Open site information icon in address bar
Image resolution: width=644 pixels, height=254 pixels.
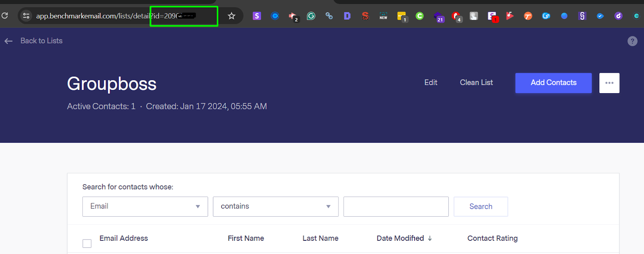(x=26, y=16)
